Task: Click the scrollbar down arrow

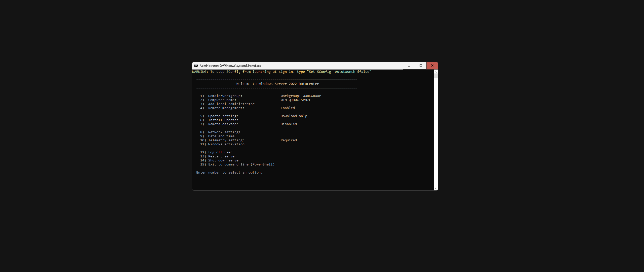Action: (x=436, y=188)
